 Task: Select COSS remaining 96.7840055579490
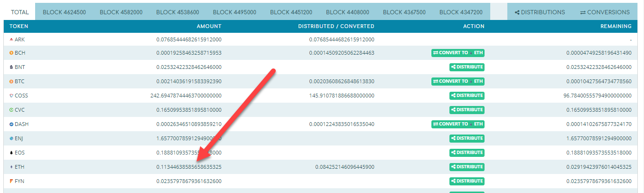597,96
